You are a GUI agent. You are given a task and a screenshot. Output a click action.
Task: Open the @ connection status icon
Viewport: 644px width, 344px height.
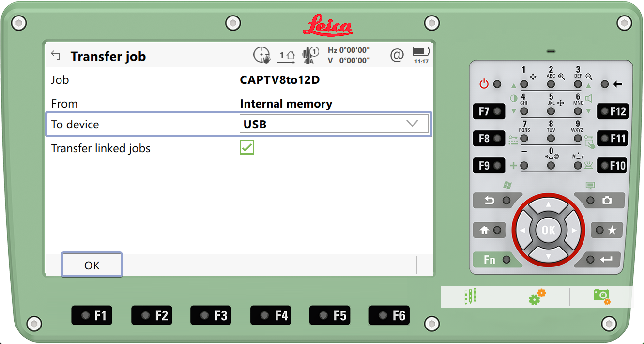click(x=397, y=56)
